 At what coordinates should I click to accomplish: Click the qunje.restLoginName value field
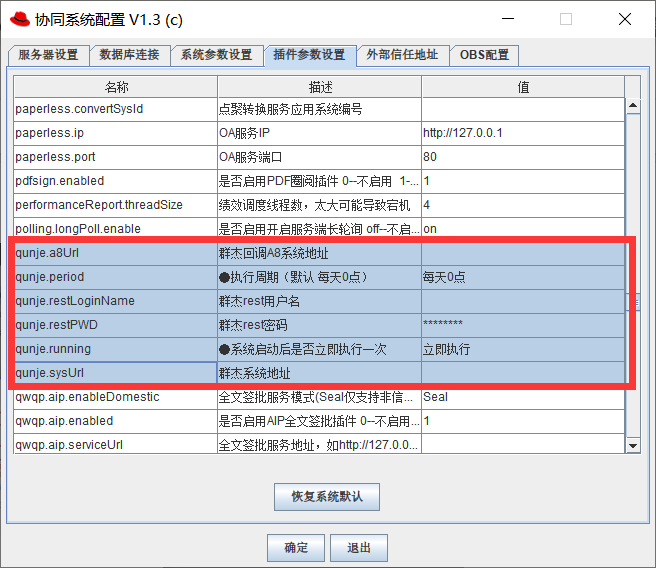523,301
